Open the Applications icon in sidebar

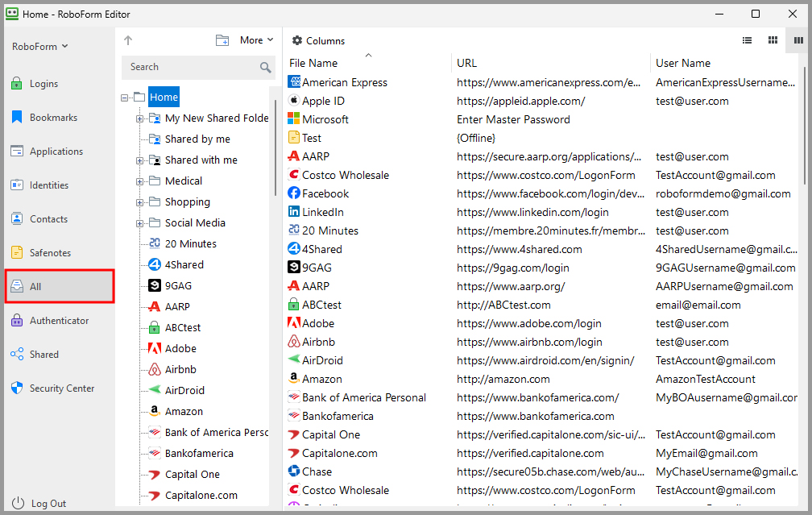pyautogui.click(x=17, y=151)
